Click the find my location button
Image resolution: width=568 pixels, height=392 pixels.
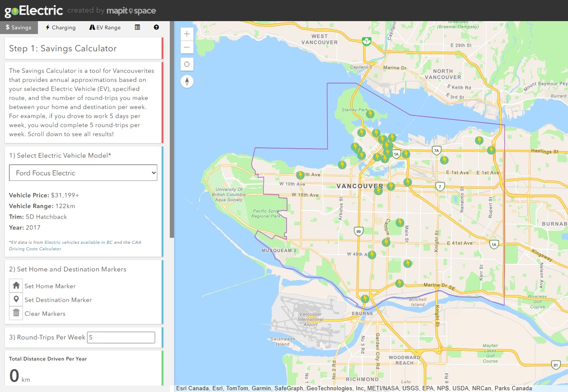point(187,64)
